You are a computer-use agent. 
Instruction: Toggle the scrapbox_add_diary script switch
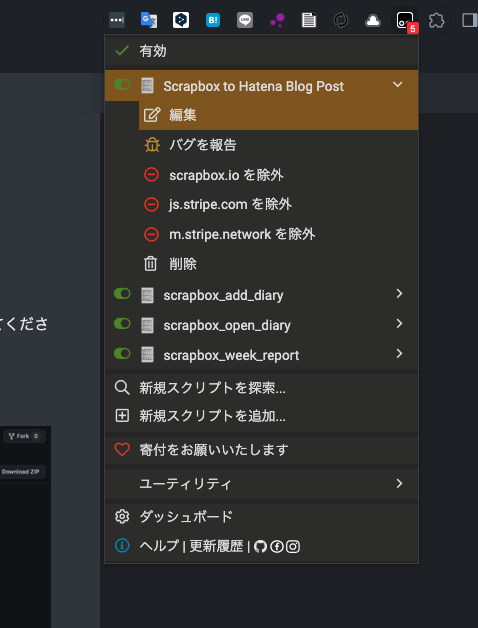point(122,294)
